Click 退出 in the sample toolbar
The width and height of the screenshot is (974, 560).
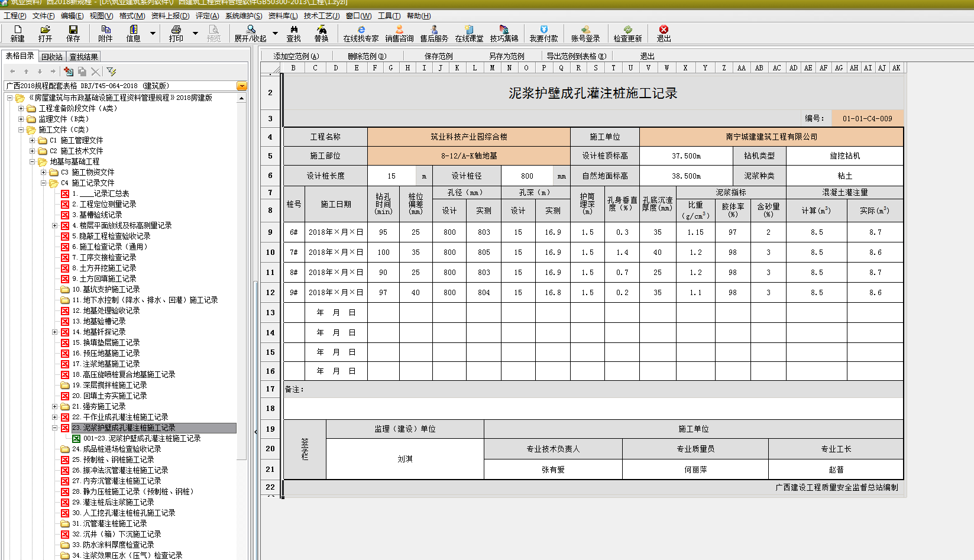(x=647, y=56)
